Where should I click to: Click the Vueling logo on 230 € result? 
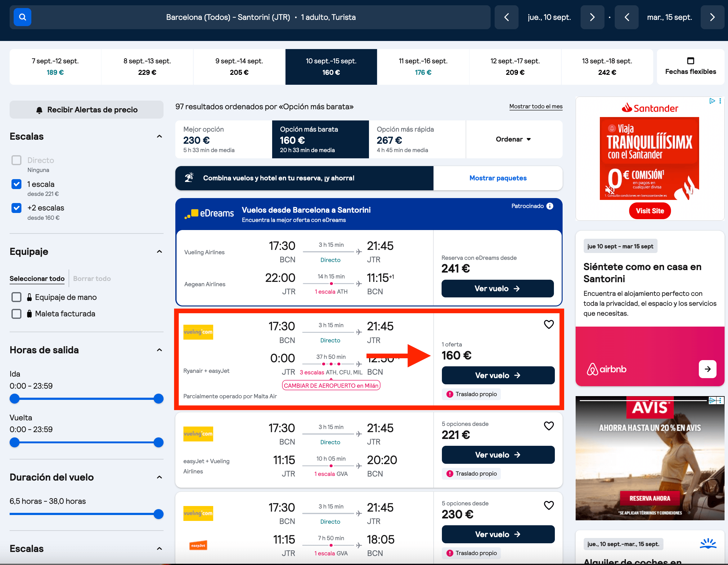click(x=198, y=513)
